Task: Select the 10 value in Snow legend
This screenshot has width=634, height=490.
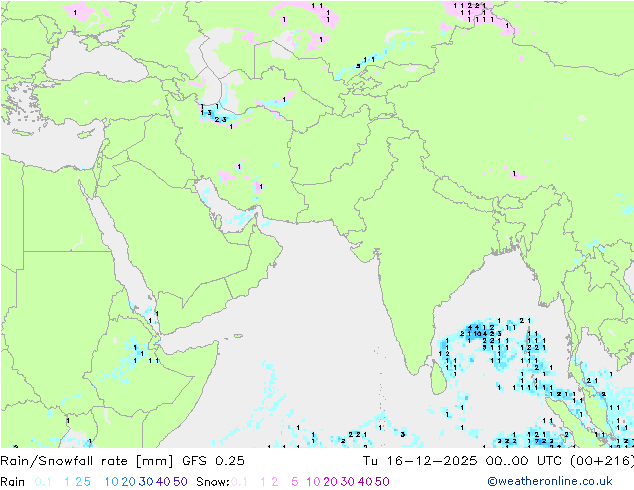Action: (x=313, y=482)
